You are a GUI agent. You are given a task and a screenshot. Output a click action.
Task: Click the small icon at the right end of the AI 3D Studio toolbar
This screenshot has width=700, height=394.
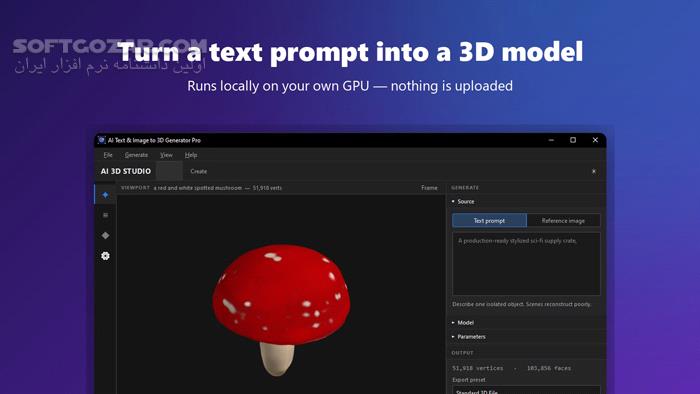tap(594, 171)
